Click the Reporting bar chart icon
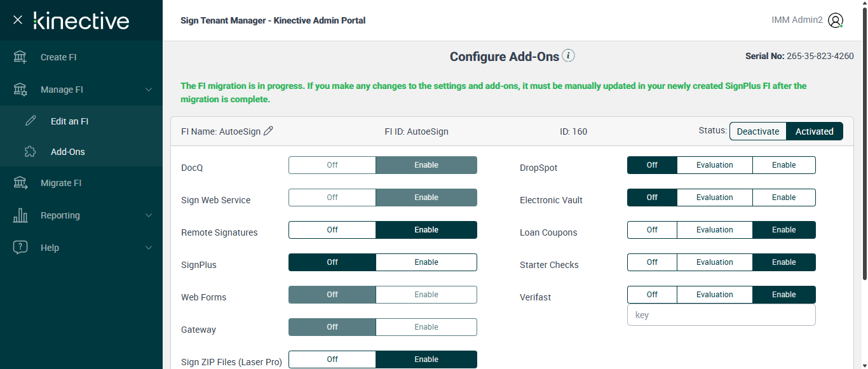The height and width of the screenshot is (369, 868). coord(20,215)
